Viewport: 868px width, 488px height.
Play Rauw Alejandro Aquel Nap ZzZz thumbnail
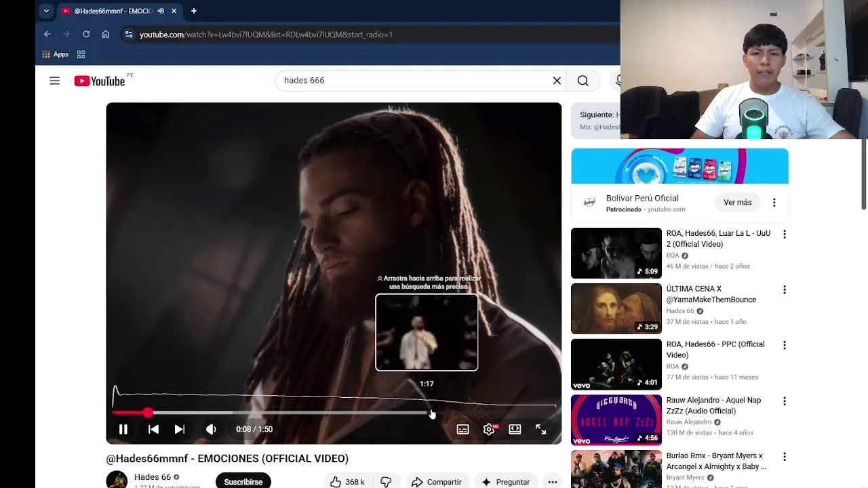(616, 420)
